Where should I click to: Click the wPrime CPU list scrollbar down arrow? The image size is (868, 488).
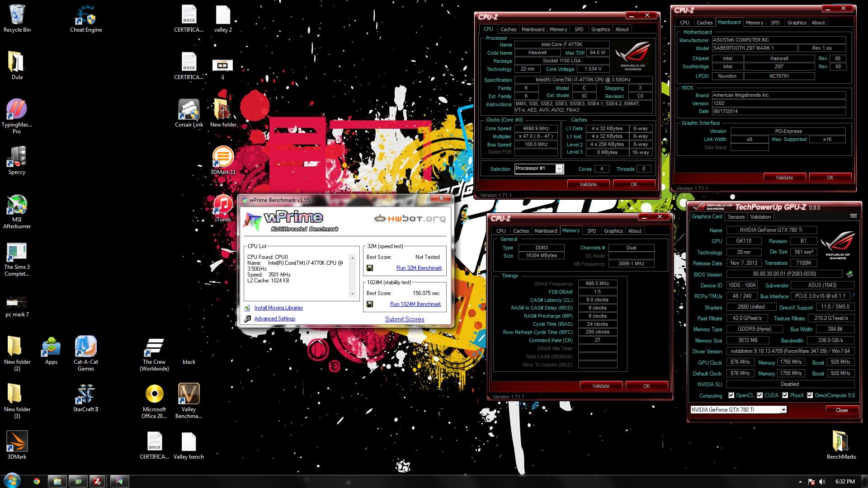point(353,294)
